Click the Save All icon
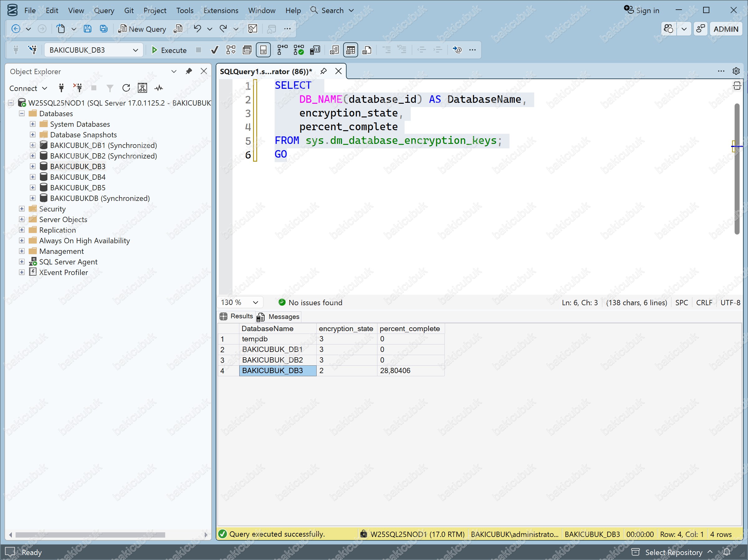748x560 pixels. point(104,29)
